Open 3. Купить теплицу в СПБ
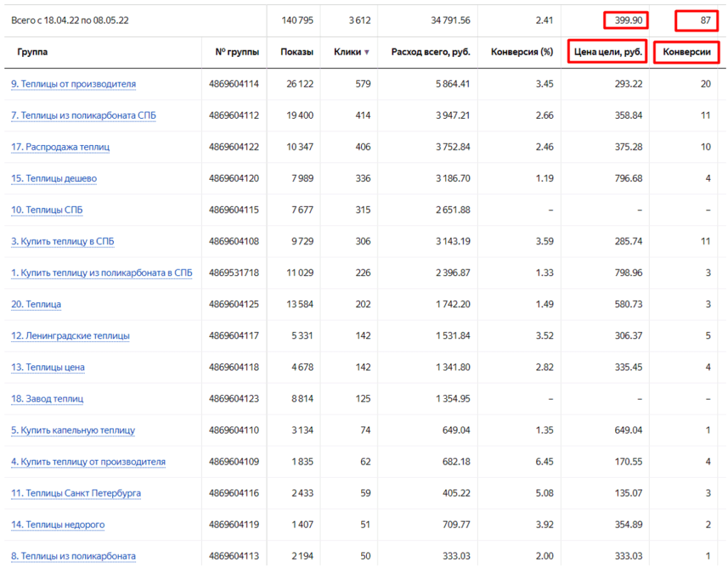The width and height of the screenshot is (728, 573). [63, 242]
